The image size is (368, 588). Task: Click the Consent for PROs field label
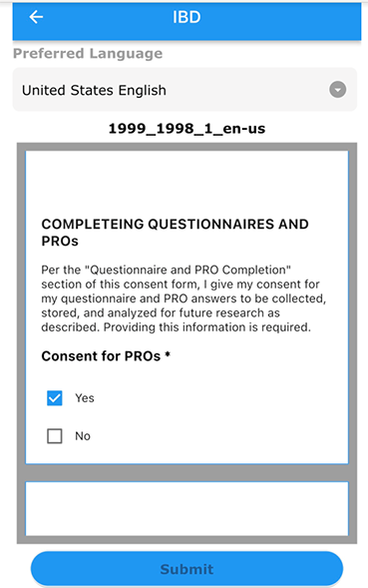(x=101, y=355)
